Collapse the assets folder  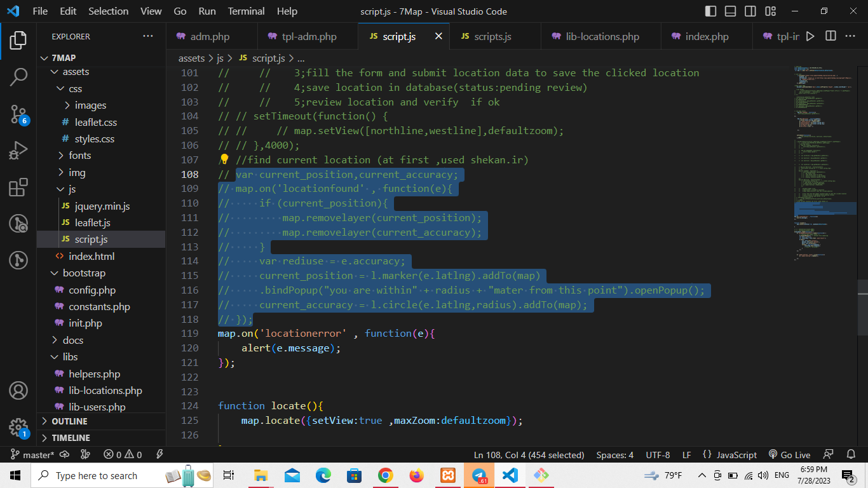(102, 72)
